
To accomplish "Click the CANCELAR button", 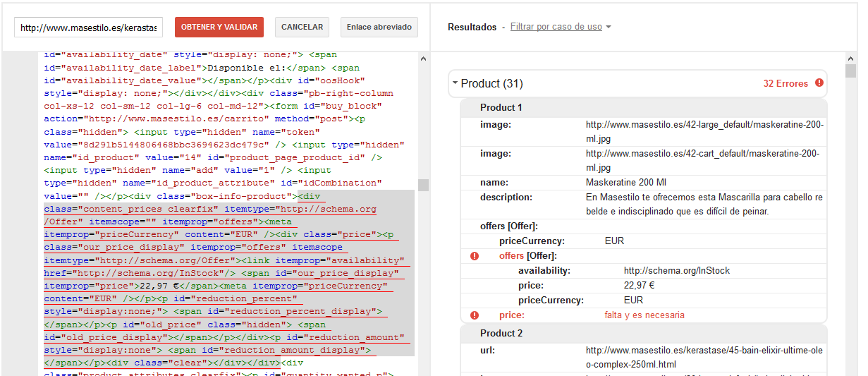I will click(x=302, y=27).
